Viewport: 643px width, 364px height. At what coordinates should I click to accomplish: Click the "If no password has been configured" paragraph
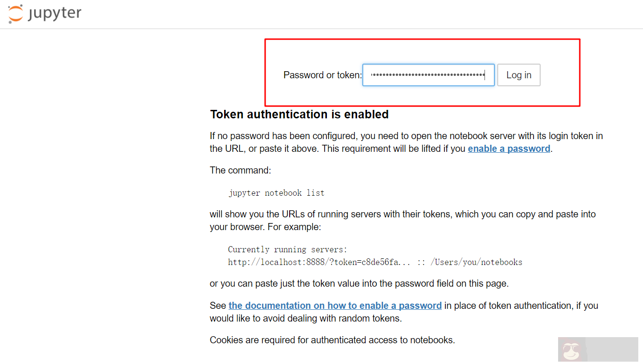click(406, 136)
